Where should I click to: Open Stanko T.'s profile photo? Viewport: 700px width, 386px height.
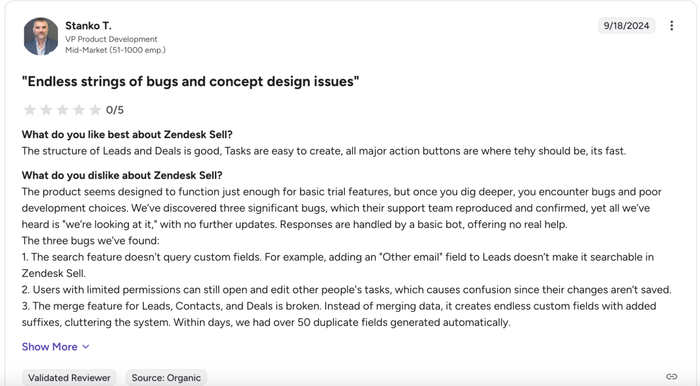pos(41,36)
